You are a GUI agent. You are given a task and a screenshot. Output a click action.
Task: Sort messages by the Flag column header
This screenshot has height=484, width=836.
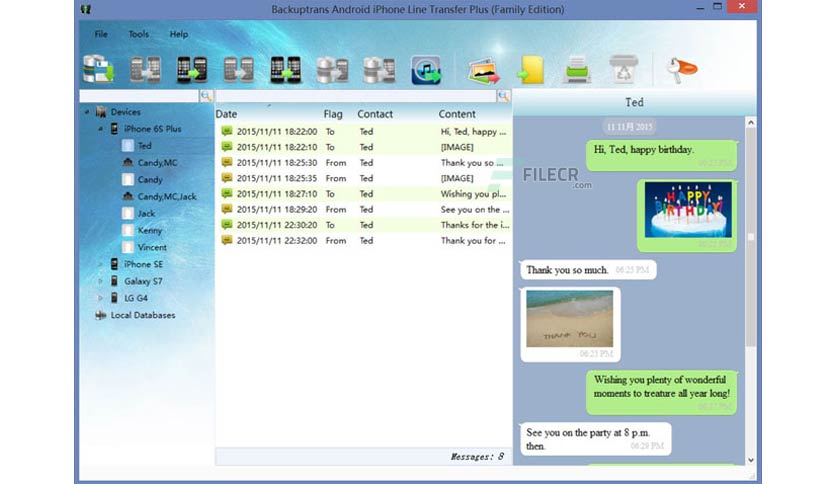tap(333, 114)
